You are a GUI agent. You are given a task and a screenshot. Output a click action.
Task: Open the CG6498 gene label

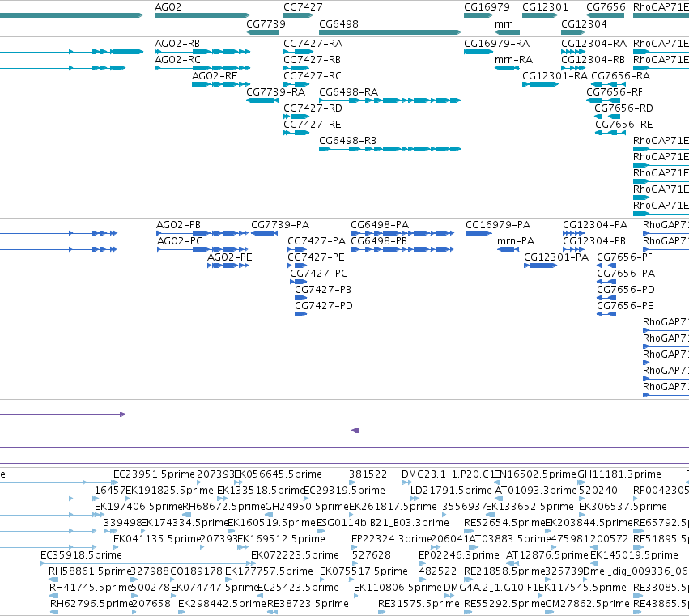pyautogui.click(x=338, y=24)
